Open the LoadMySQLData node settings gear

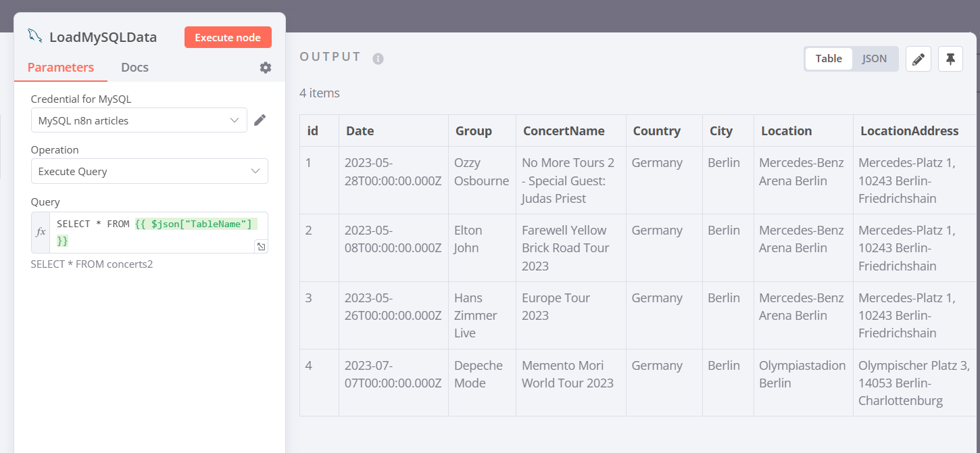265,68
